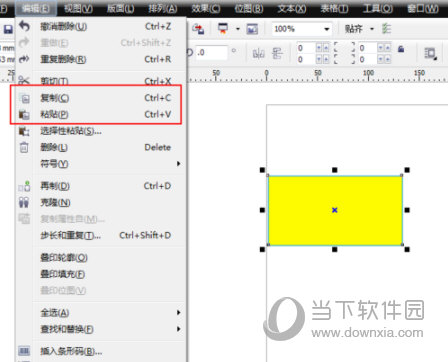Click the Export icon in the toolbar
The height and width of the screenshot is (362, 448).
pyautogui.click(x=198, y=29)
